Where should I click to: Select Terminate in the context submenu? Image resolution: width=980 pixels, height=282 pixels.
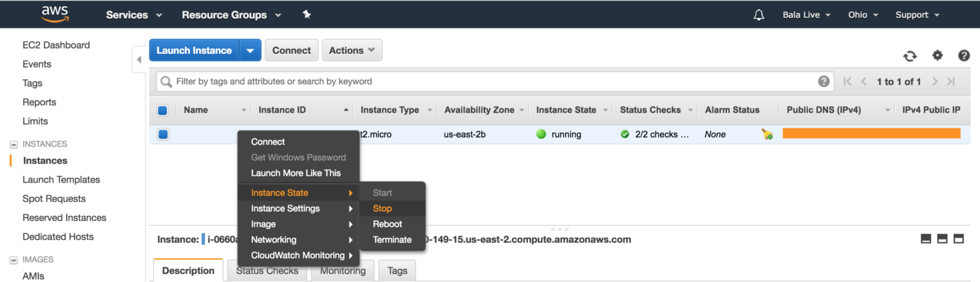[x=392, y=240]
